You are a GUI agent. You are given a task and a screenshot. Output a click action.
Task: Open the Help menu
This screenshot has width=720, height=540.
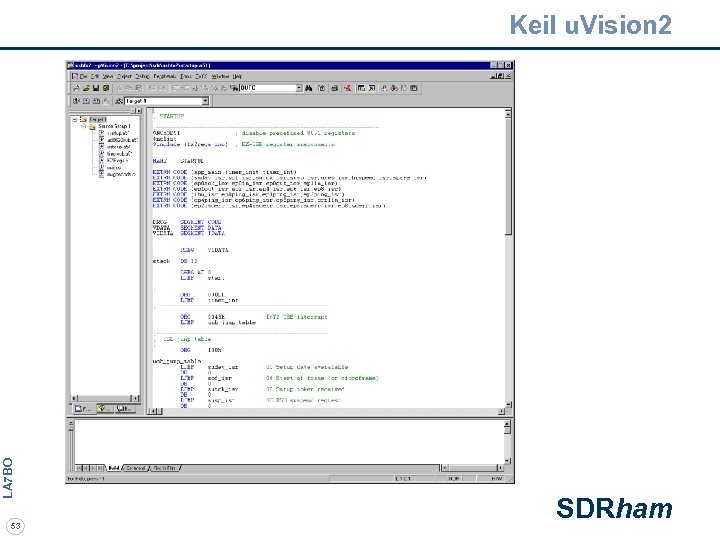click(x=237, y=76)
